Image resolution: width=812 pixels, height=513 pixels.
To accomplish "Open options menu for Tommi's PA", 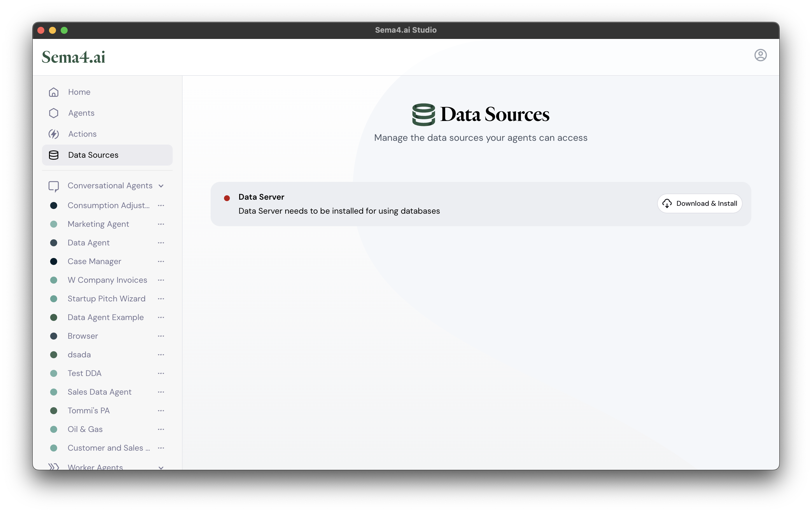I will [161, 410].
